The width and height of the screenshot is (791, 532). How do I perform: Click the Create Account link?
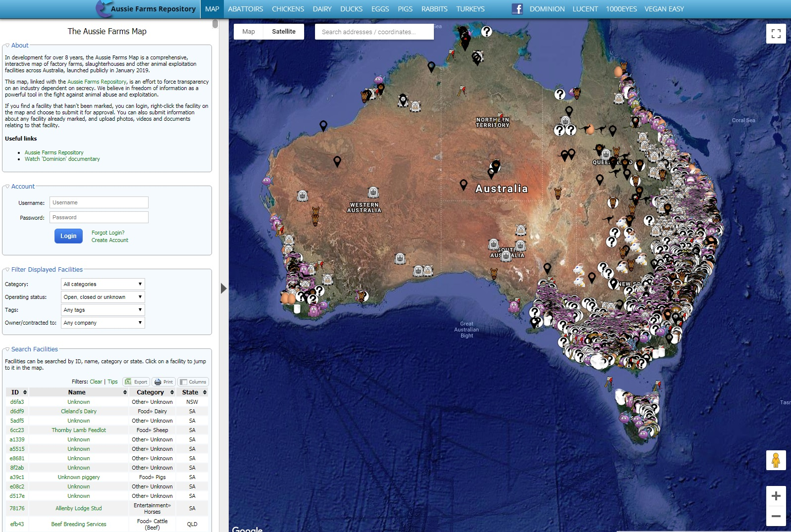[109, 240]
